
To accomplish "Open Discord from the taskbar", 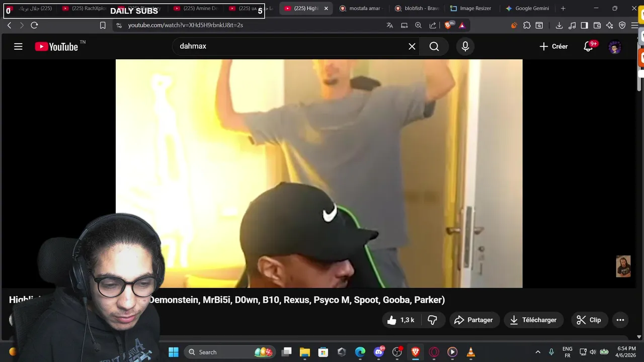I will tap(379, 352).
